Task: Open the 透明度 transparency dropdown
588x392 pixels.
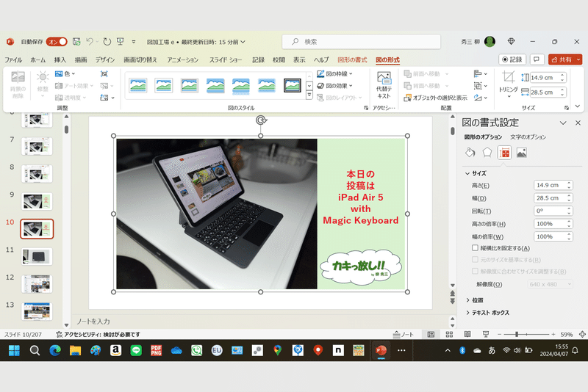Action: tap(71, 98)
